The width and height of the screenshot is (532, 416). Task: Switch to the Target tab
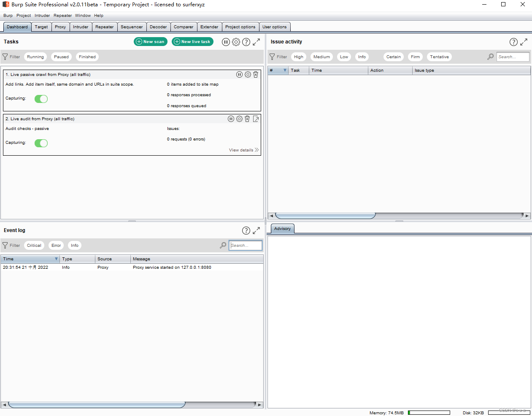(41, 27)
